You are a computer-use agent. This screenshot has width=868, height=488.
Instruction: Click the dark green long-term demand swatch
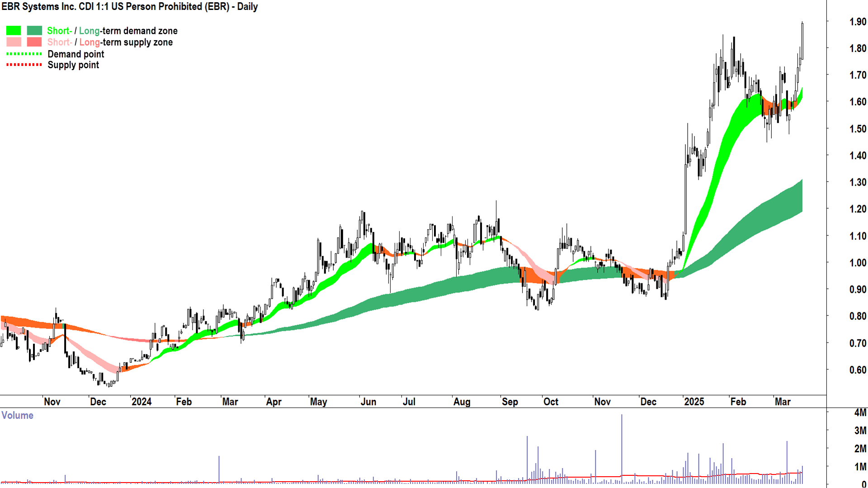coord(34,31)
